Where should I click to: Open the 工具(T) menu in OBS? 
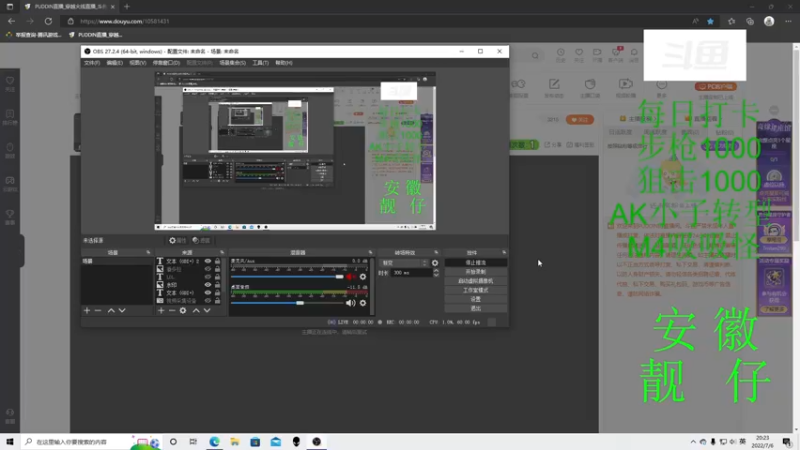(x=260, y=63)
